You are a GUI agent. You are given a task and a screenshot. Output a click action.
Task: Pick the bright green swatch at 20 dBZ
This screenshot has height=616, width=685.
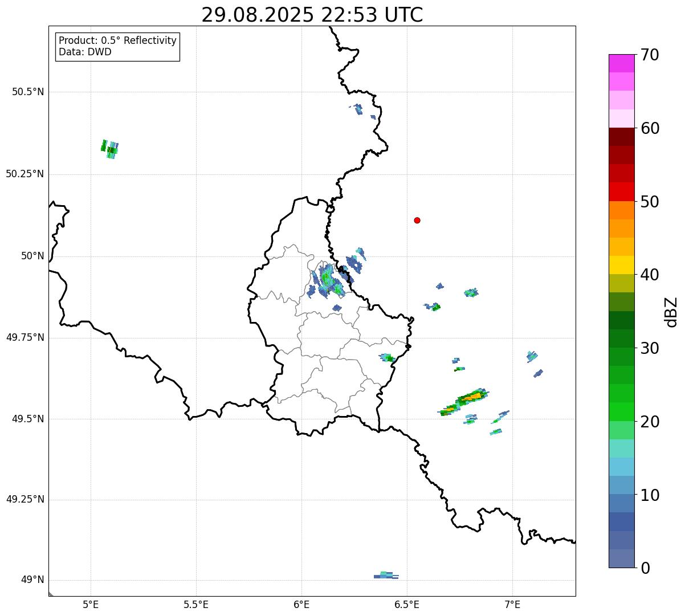click(x=622, y=412)
